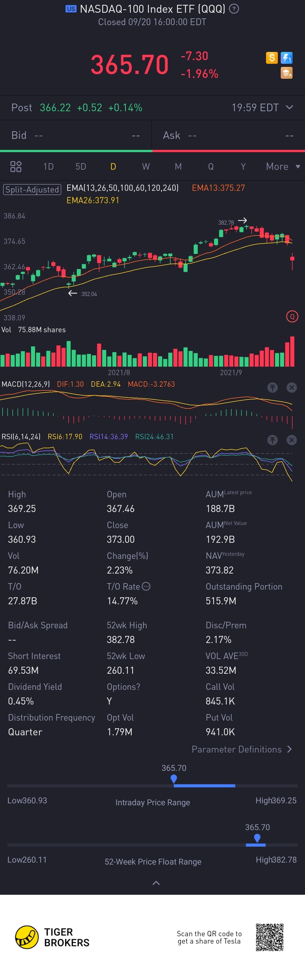Screen dimensions: 305x980
Task: Tap the T/O 27.87B value
Action: point(23,601)
